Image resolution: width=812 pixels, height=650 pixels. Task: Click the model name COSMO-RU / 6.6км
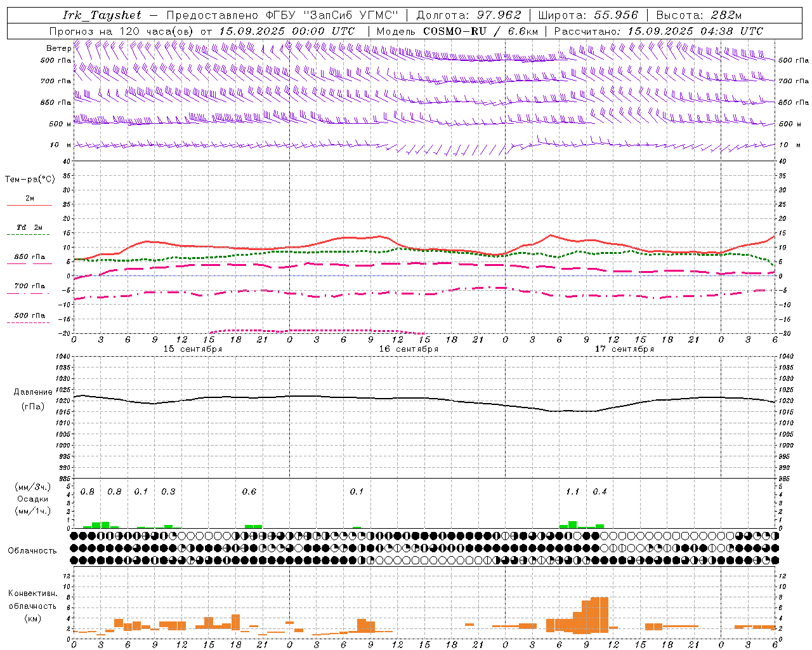481,31
